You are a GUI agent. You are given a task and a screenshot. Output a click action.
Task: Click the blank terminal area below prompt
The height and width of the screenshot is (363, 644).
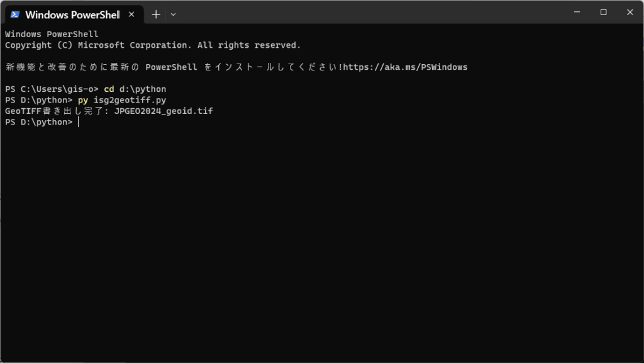pyautogui.click(x=322, y=242)
